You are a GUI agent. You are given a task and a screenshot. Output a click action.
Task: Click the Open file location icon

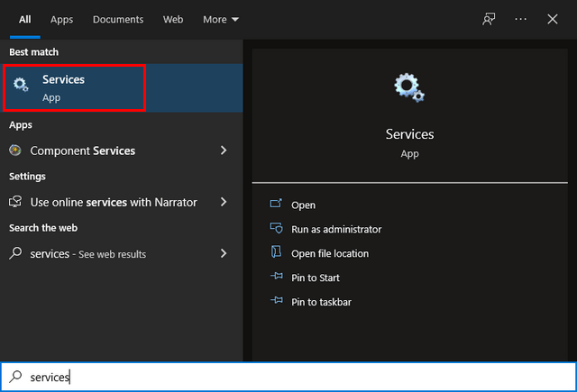pos(276,252)
